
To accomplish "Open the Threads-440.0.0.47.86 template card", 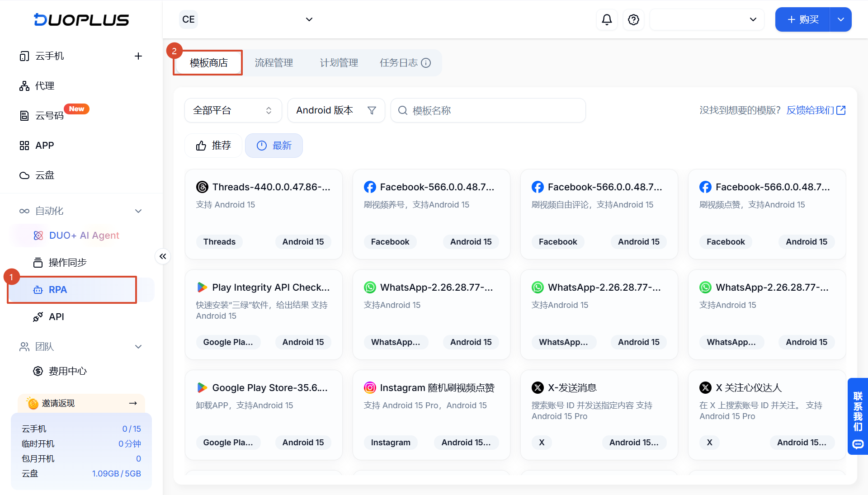I will point(264,214).
